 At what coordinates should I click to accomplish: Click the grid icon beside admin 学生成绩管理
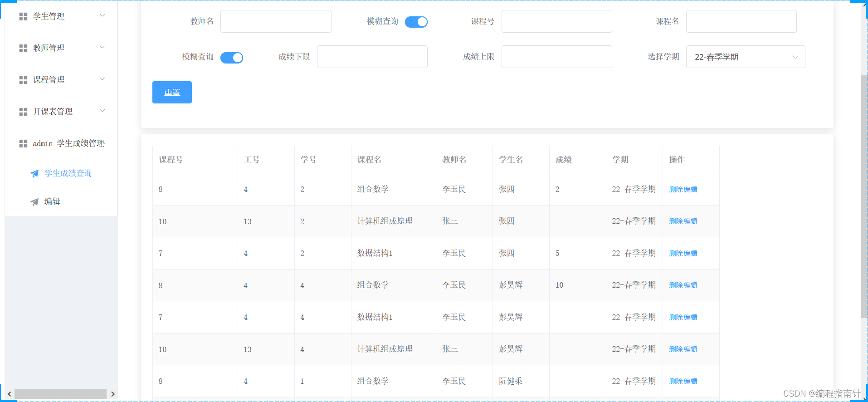click(x=23, y=143)
